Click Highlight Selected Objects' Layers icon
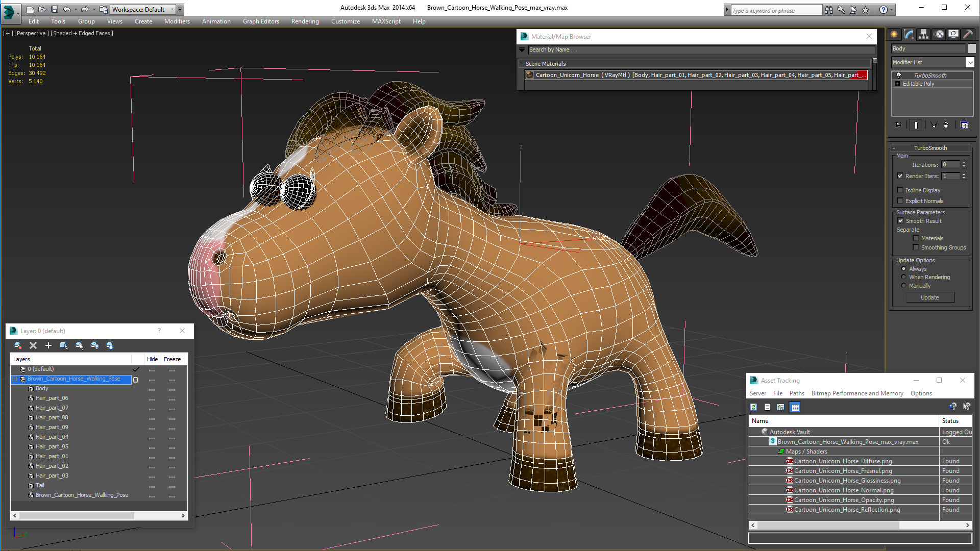 79,345
